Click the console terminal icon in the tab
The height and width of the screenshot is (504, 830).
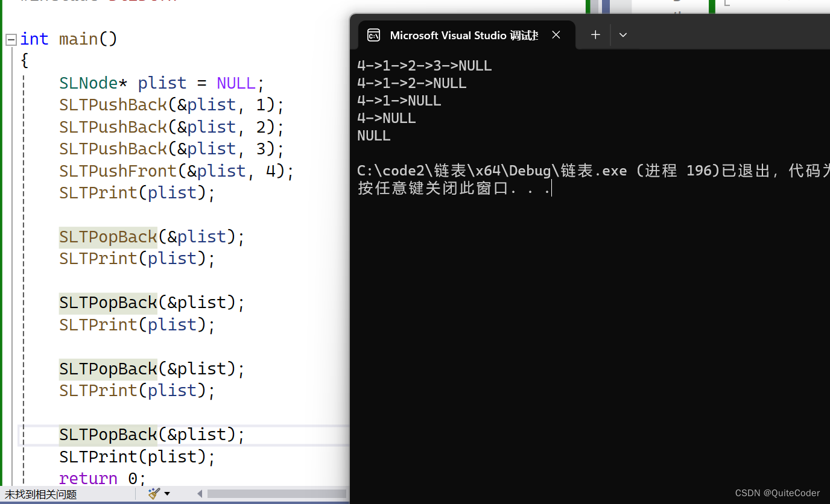tap(374, 36)
